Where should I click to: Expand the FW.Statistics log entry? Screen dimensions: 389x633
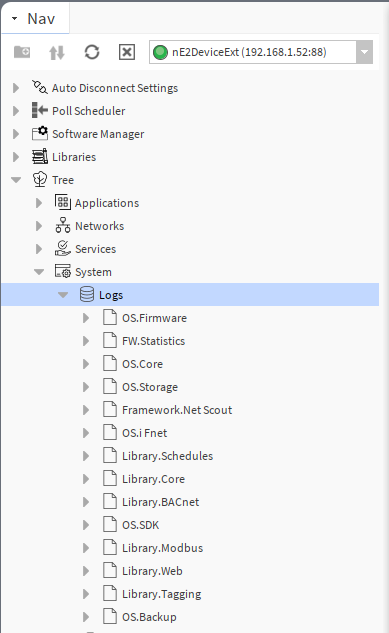tap(86, 341)
